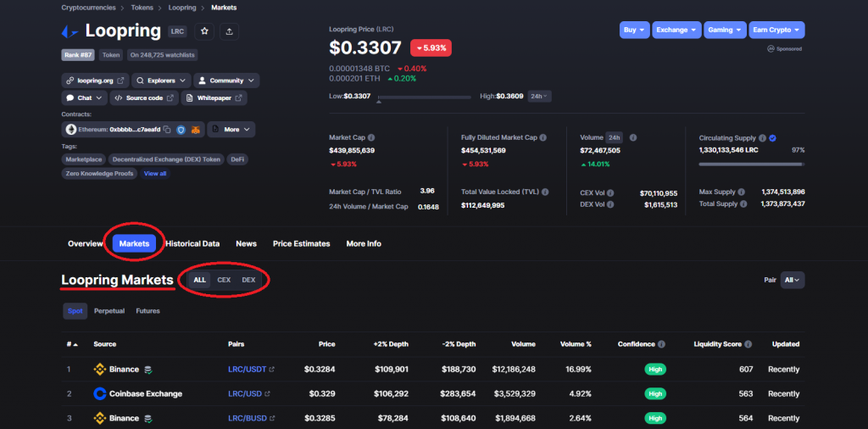
Task: Click the info icon beside Volume 24h
Action: [632, 137]
